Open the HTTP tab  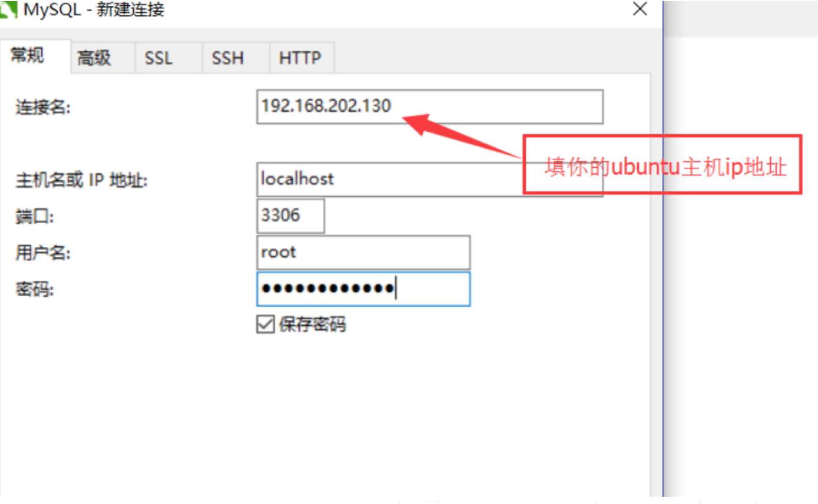[x=302, y=58]
